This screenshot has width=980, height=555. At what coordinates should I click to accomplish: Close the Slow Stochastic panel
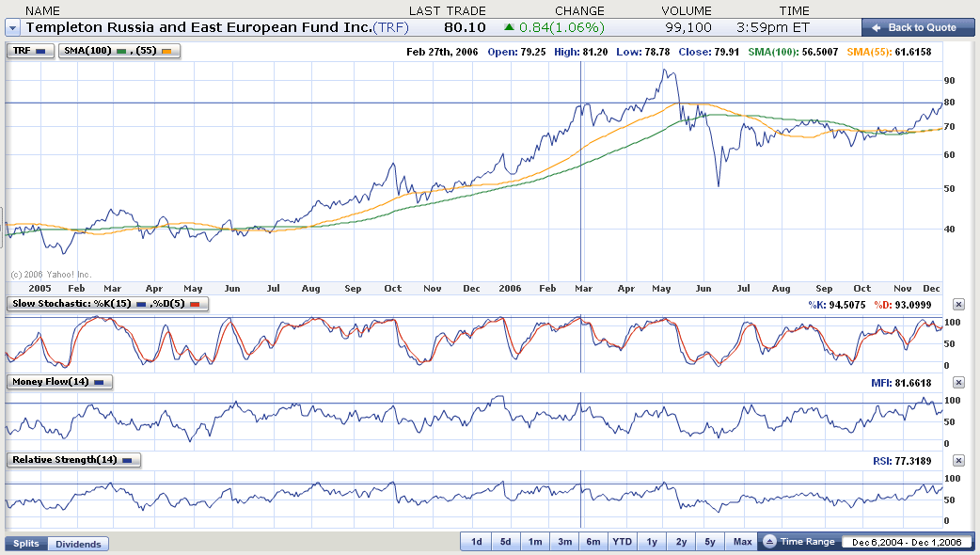coord(958,305)
